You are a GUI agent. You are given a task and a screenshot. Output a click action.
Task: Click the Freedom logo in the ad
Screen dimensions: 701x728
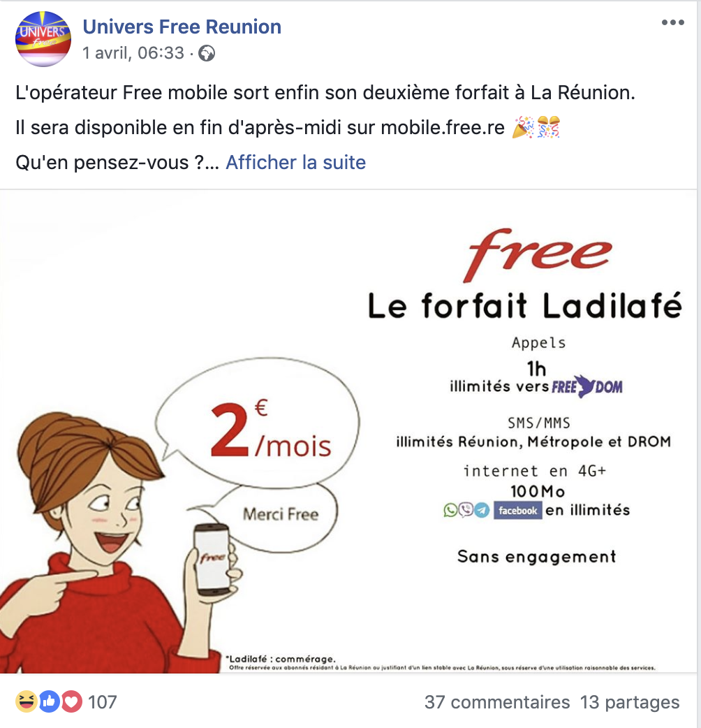click(x=587, y=386)
